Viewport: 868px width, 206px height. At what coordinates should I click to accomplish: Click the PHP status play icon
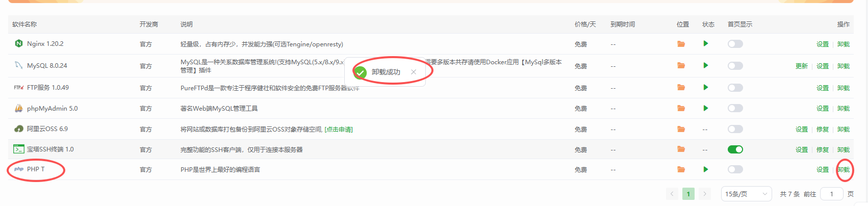[706, 169]
